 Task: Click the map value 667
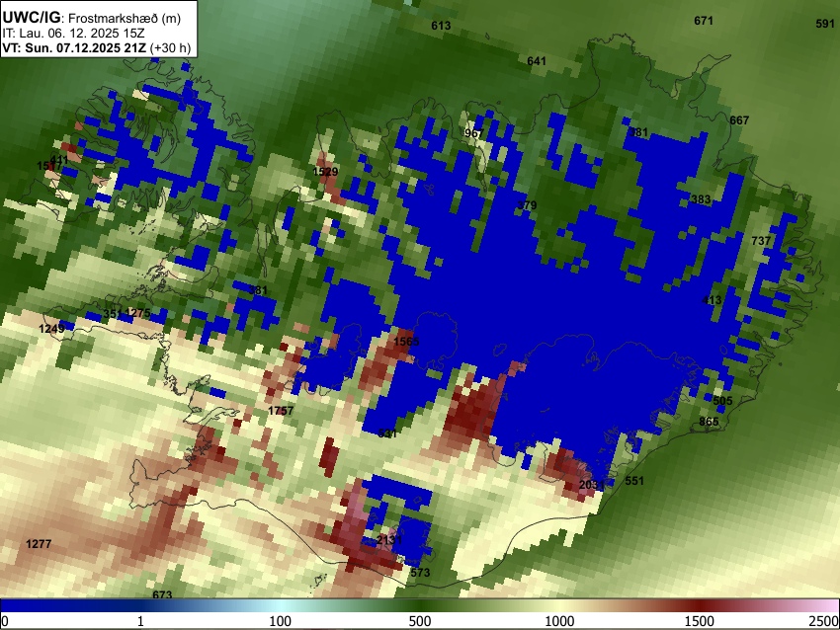click(x=739, y=120)
